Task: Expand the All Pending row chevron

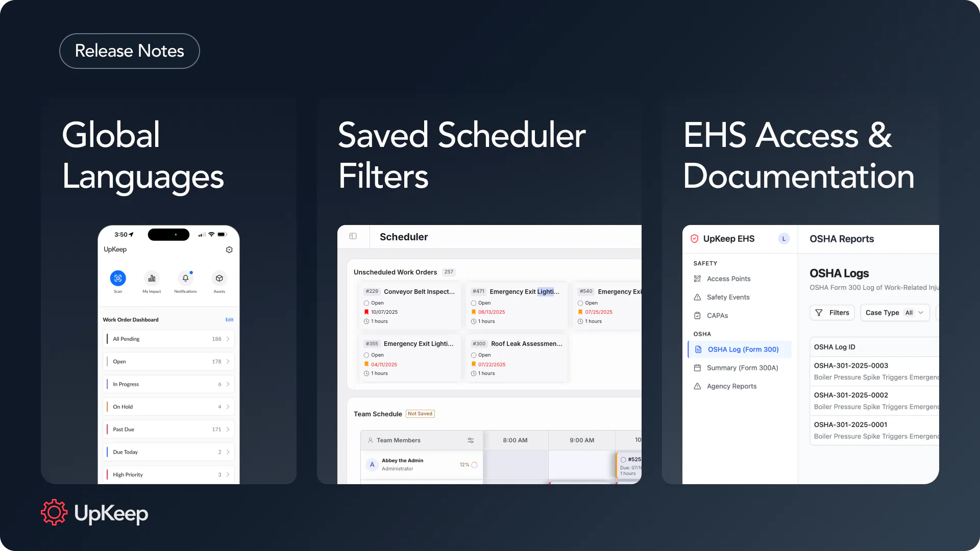Action: tap(228, 339)
